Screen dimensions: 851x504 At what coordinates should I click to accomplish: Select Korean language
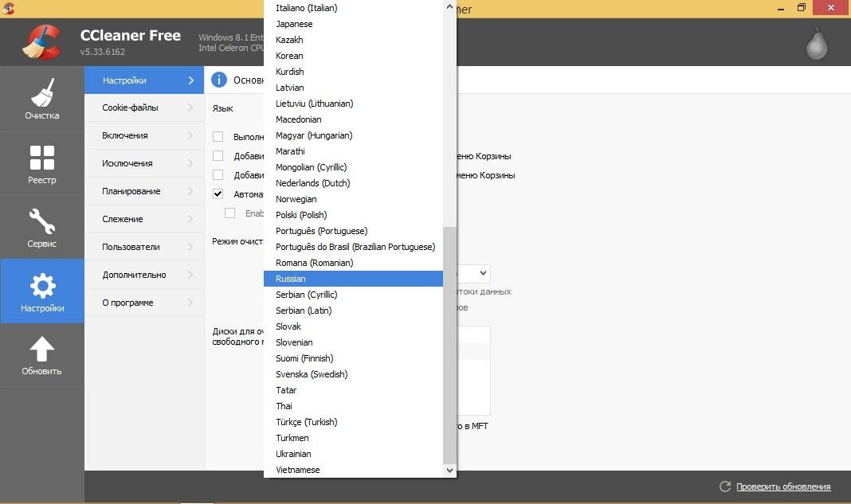point(353,56)
